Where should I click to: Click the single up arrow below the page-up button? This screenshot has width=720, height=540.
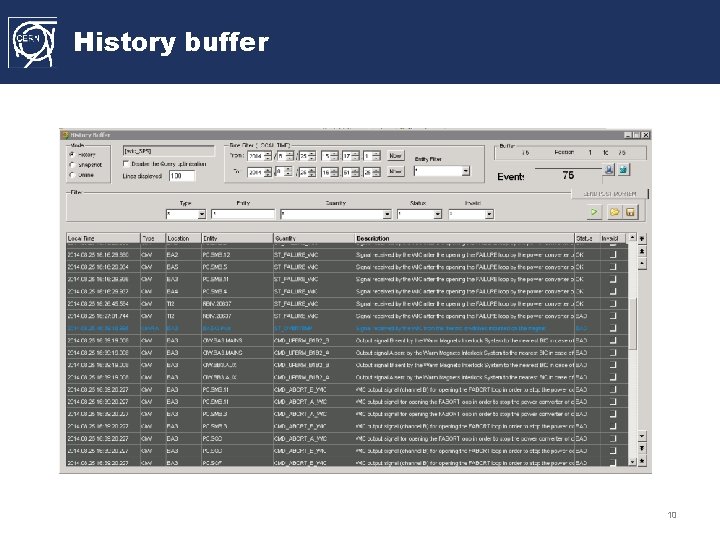pyautogui.click(x=642, y=264)
